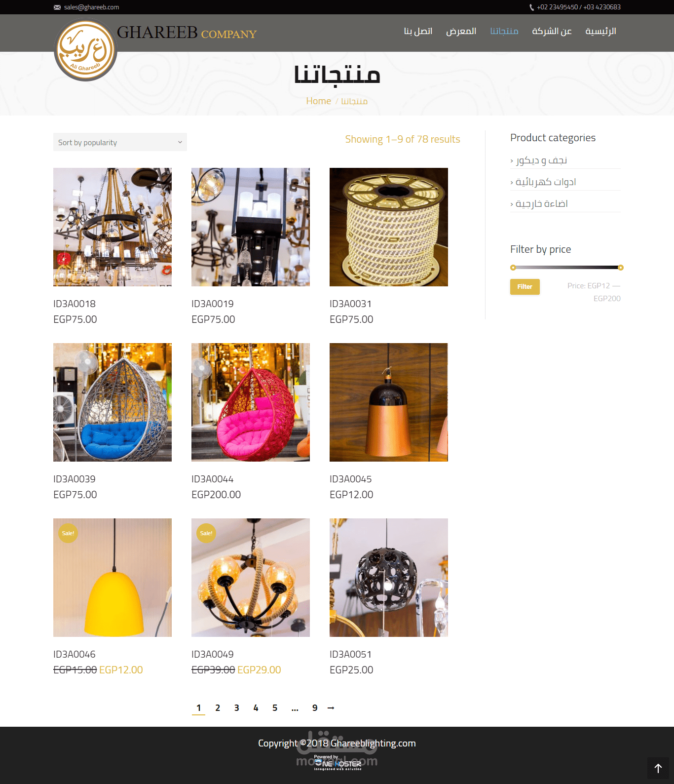Open the Sort by popularity dropdown

tap(120, 142)
